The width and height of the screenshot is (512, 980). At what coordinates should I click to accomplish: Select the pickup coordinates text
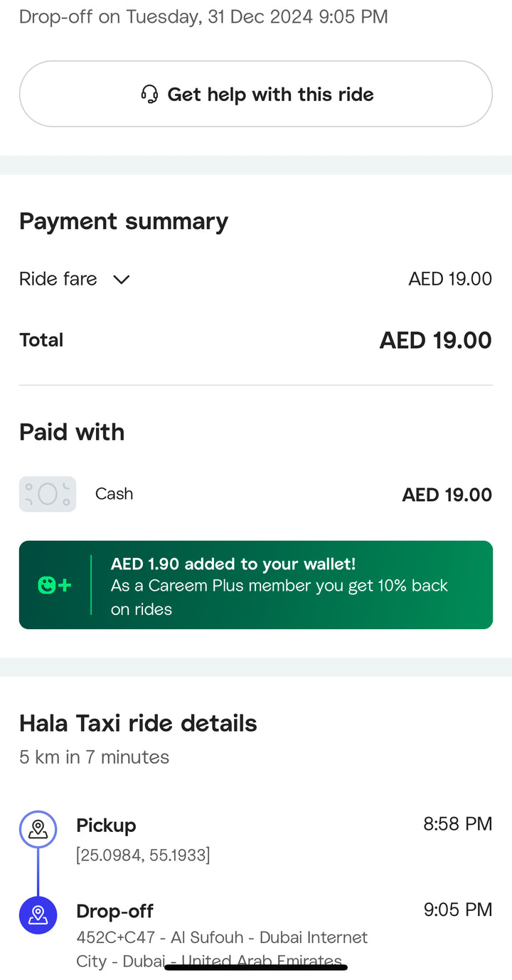click(x=143, y=855)
